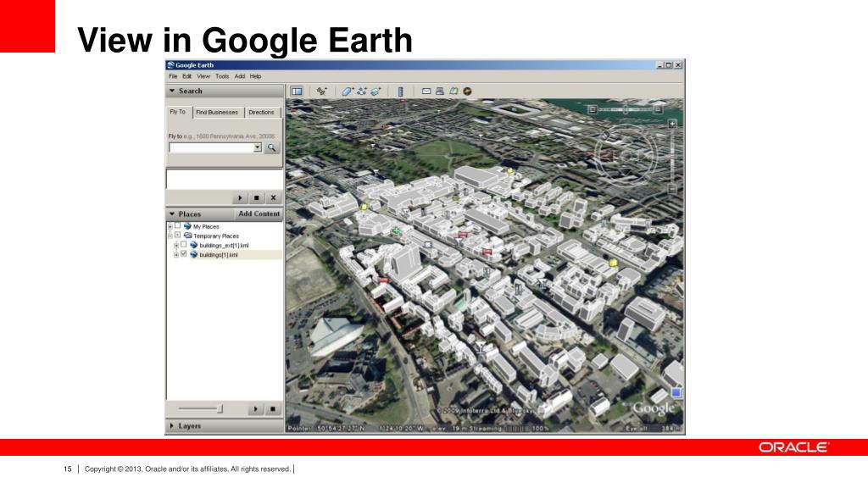The height and width of the screenshot is (488, 868).
Task: Toggle the Temporary Places checkbox
Action: tap(178, 236)
